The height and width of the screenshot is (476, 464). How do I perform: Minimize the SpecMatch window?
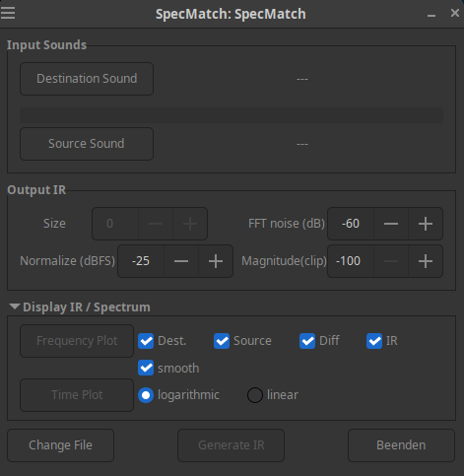(x=431, y=14)
